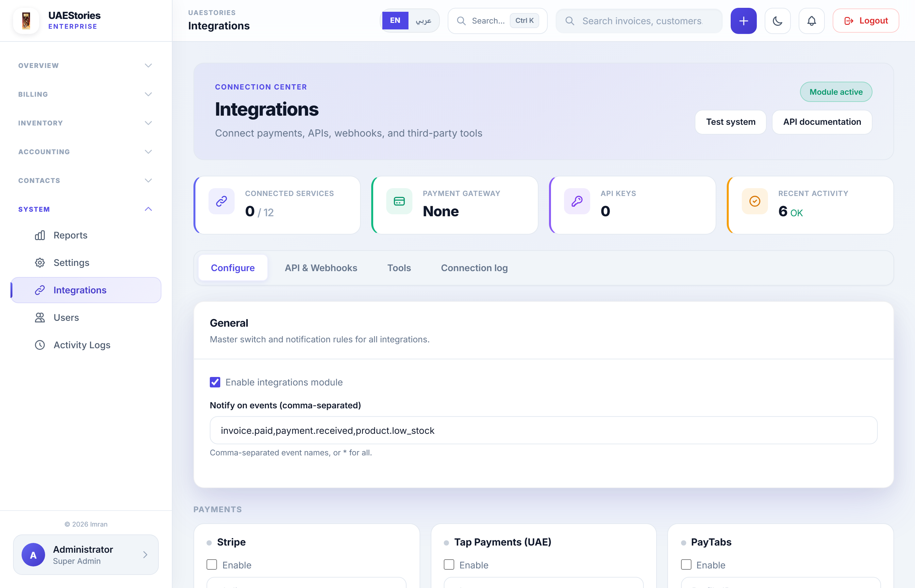Click the Recent Activity 6 OK value
This screenshot has height=588, width=915.
point(790,212)
